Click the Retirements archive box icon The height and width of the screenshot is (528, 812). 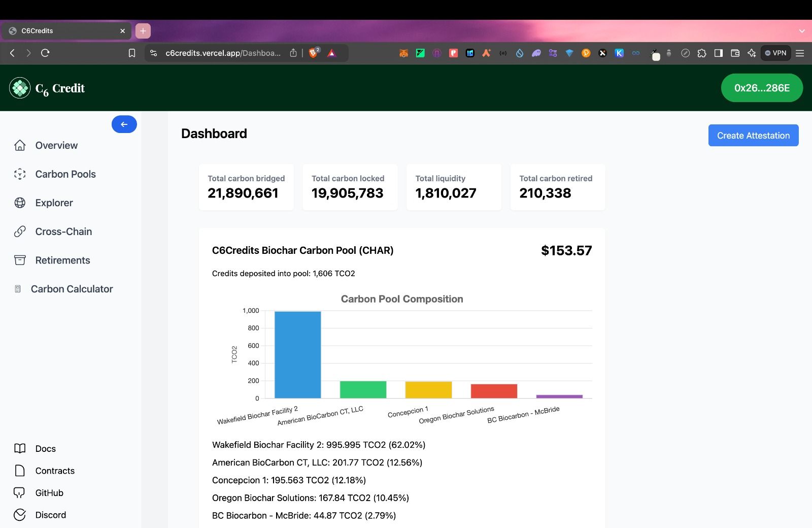[20, 260]
